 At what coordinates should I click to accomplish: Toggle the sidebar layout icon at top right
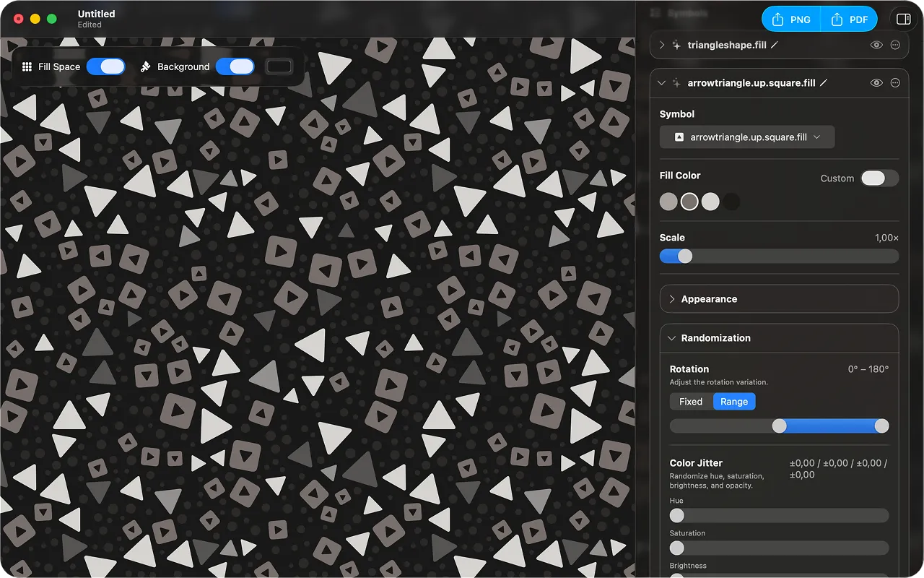tap(903, 19)
